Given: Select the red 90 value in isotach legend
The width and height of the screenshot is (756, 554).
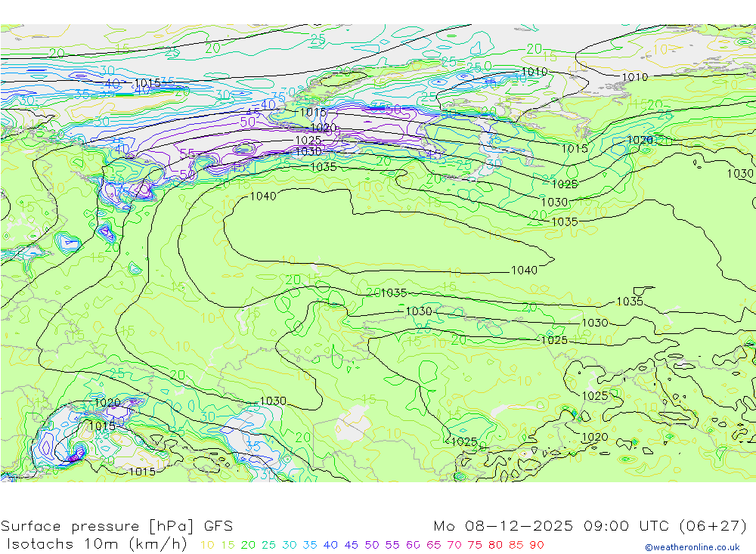Looking at the screenshot, I should click(x=537, y=545).
